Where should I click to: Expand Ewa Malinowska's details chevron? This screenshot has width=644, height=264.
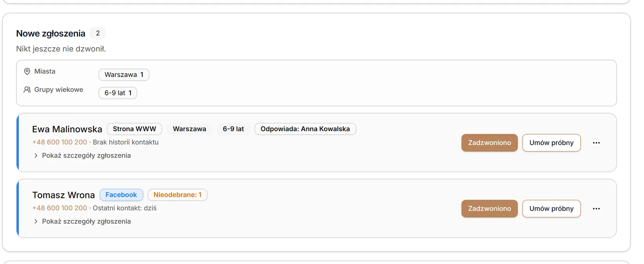(x=36, y=156)
